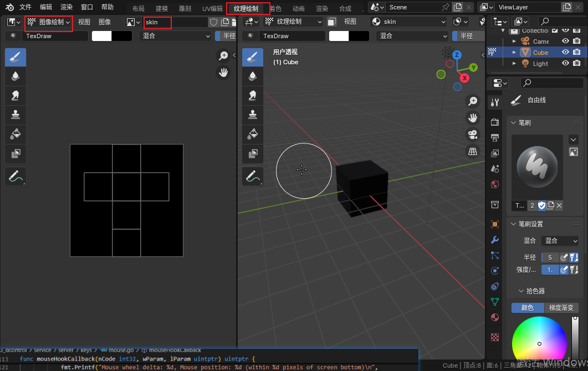Select the Clone stamp tool in image editor
This screenshot has height=371, width=588.
[x=16, y=115]
